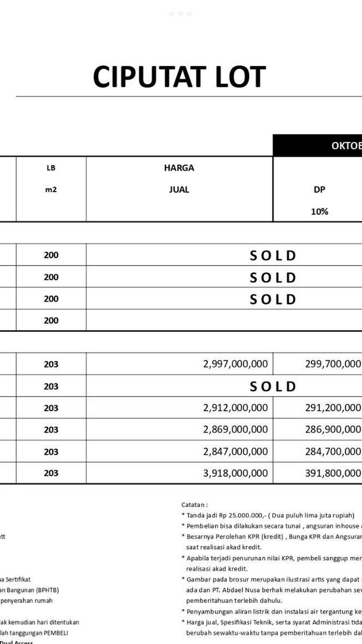
Task: Select the 2,869,000,000 price cell
Action: pos(235,429)
